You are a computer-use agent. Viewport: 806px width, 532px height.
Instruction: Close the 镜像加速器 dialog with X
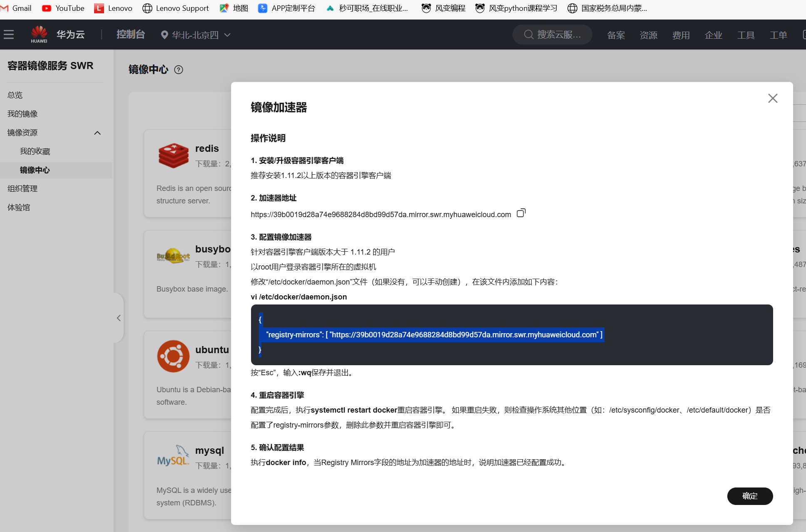coord(773,99)
